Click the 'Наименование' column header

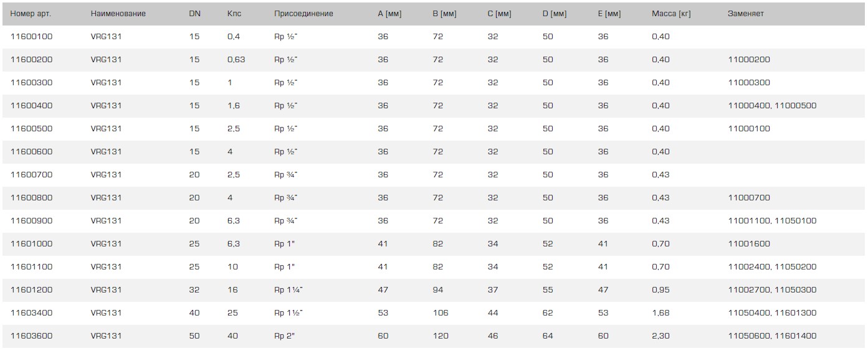tap(118, 14)
